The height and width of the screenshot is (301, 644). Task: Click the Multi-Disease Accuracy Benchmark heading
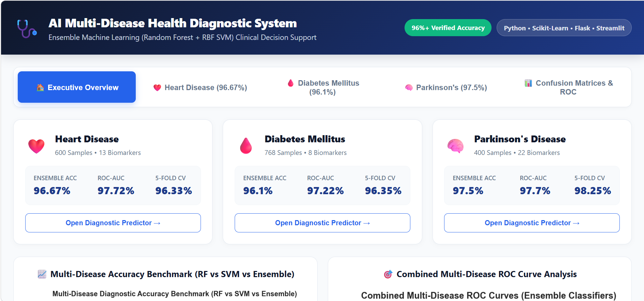coord(172,274)
